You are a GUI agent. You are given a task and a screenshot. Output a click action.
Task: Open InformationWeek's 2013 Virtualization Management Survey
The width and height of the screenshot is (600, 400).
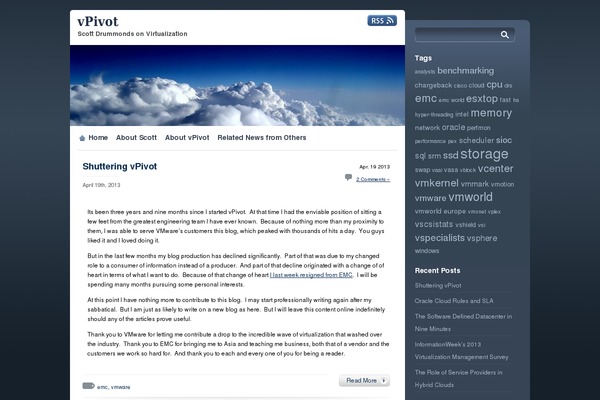point(461,351)
